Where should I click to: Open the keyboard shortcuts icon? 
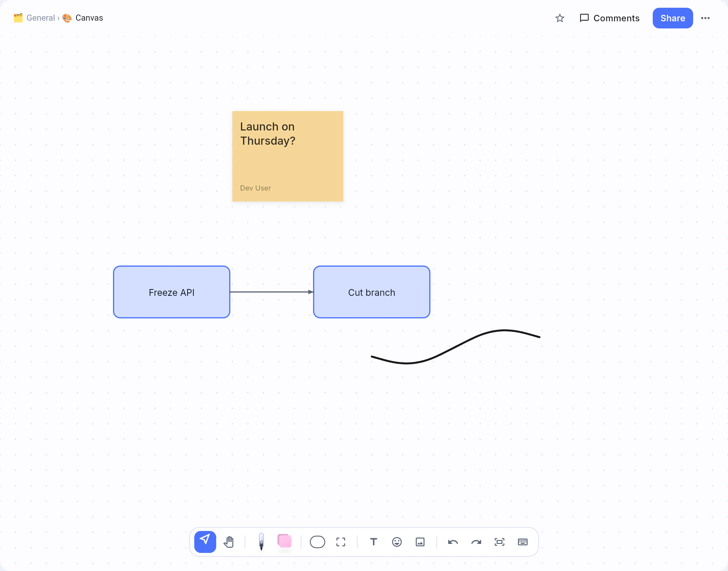click(523, 542)
